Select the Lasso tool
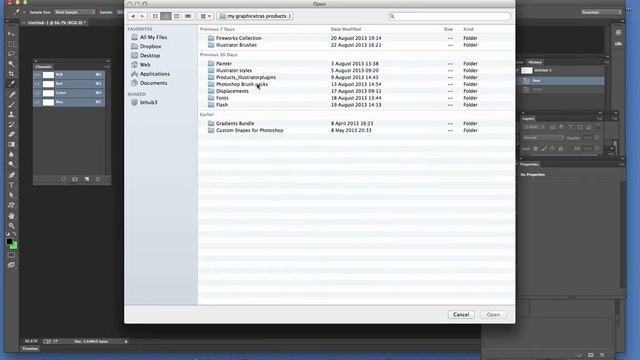Viewport: 640px width, 360px height. [11, 54]
